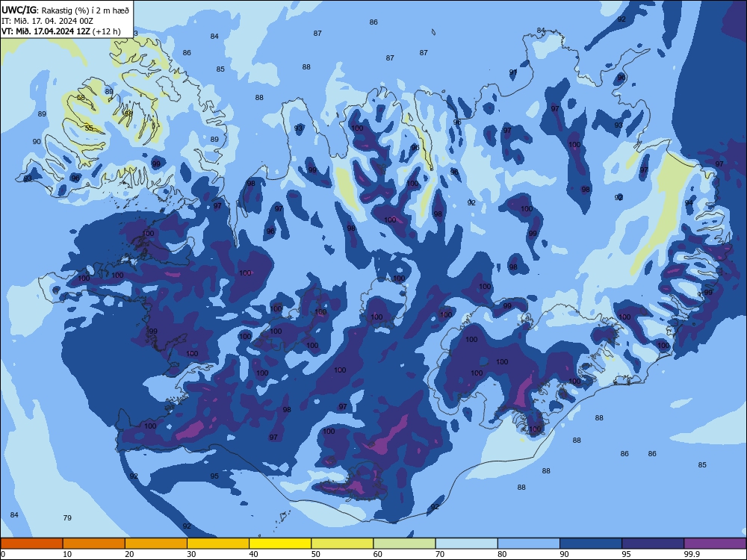Click the 'VT: Mið. 17.04.2024 12Z (+12 h)' line
Screen dimensions: 747x560
pyautogui.click(x=61, y=31)
